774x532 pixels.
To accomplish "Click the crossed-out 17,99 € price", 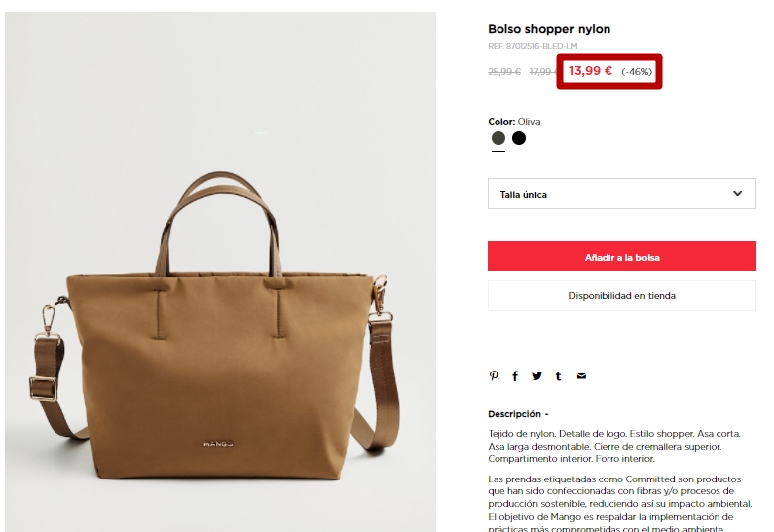I will 543,72.
